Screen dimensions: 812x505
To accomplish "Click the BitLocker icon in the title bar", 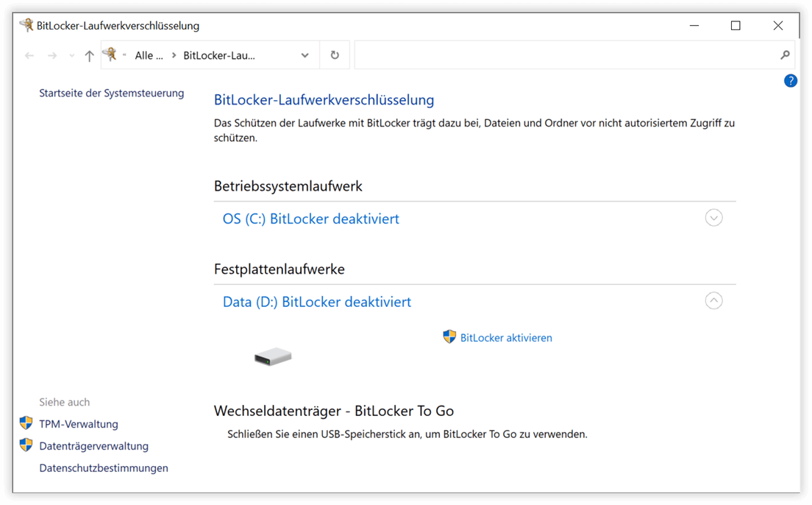I will click(26, 25).
